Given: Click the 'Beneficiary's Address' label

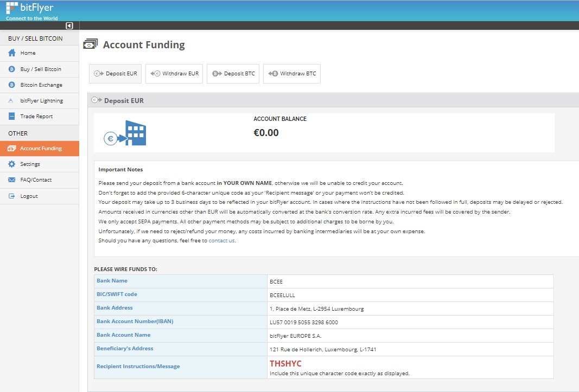Looking at the screenshot, I should click(125, 349).
